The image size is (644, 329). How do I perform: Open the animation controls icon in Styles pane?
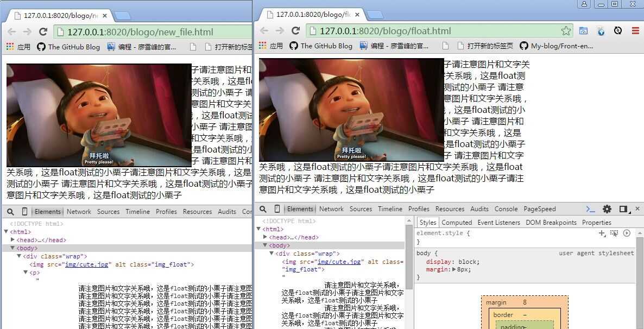[x=627, y=233]
